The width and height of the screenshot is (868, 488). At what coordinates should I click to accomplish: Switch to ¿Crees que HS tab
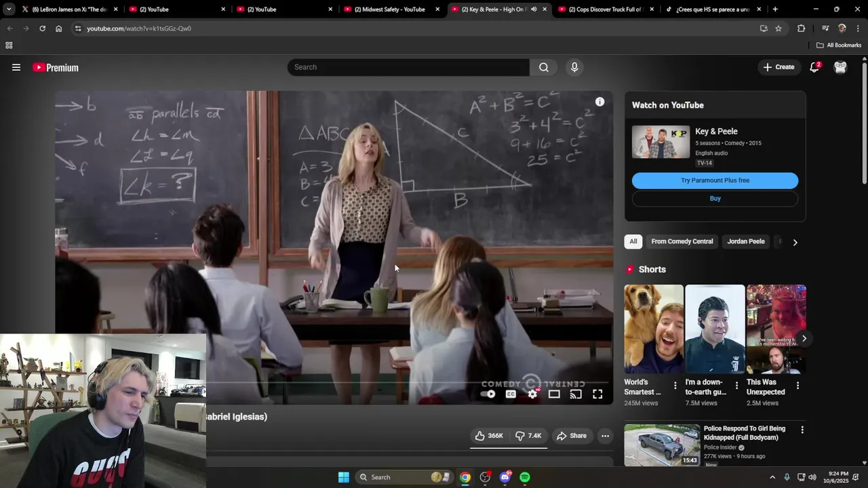pyautogui.click(x=712, y=9)
